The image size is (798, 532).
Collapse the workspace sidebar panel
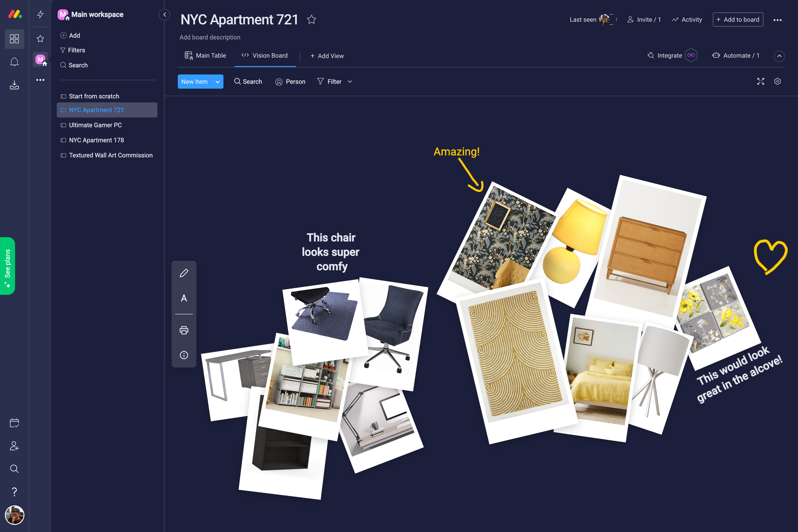(164, 15)
